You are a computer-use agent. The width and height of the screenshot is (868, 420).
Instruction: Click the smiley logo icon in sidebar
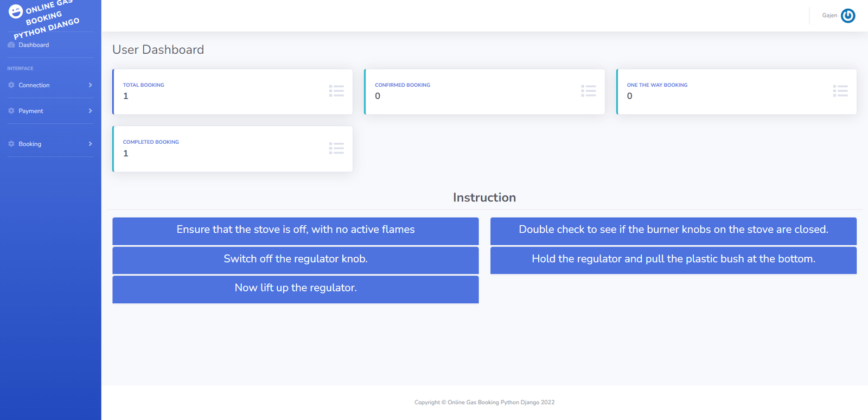click(x=16, y=11)
